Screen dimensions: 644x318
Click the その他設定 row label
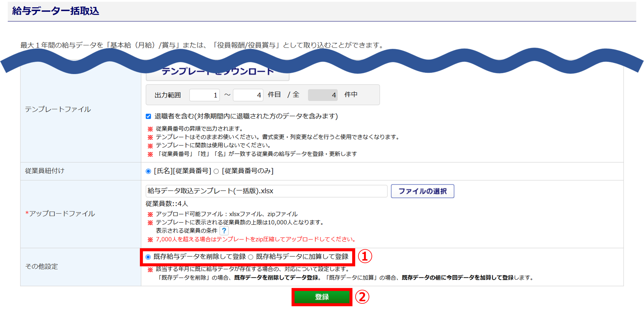pos(42,267)
